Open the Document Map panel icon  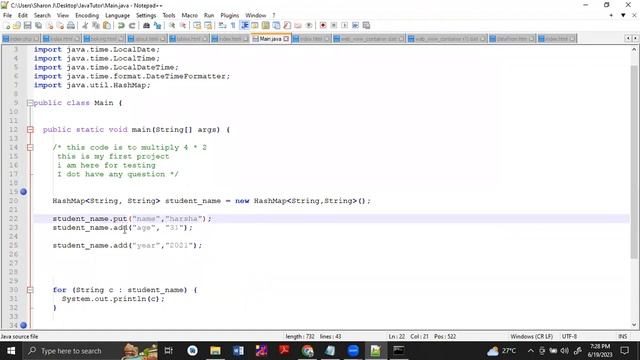(x=266, y=26)
